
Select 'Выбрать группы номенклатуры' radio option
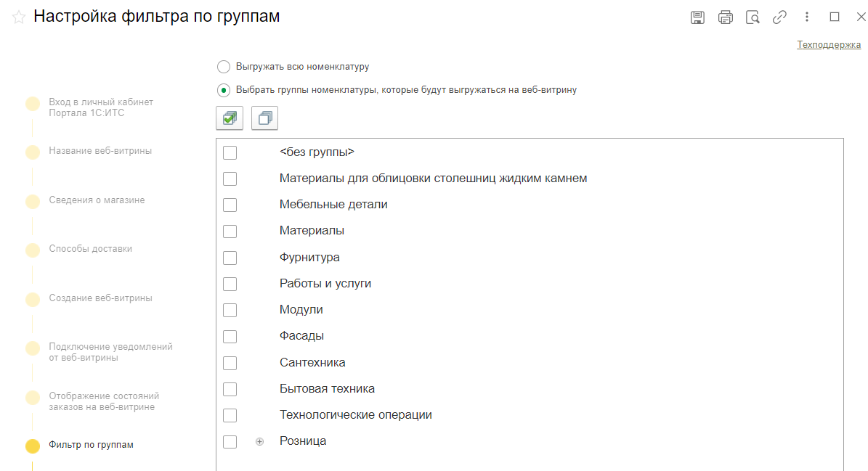(224, 91)
